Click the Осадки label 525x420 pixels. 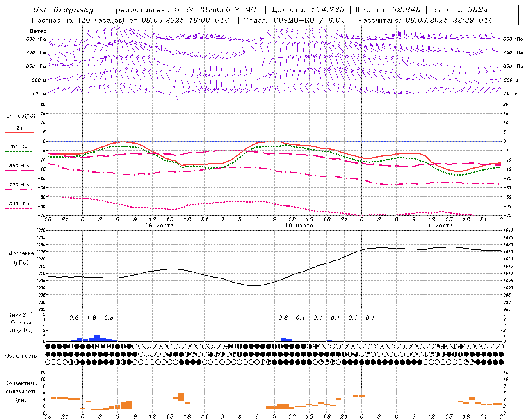[x=21, y=322]
